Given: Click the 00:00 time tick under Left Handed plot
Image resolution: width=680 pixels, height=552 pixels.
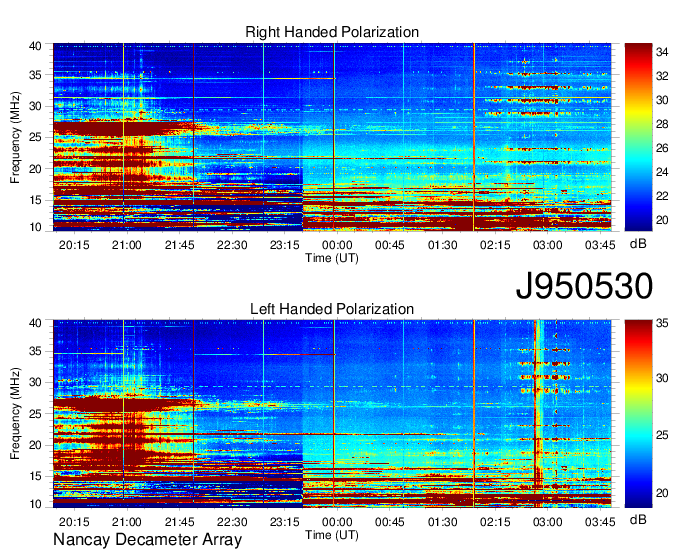Looking at the screenshot, I should pos(337,522).
